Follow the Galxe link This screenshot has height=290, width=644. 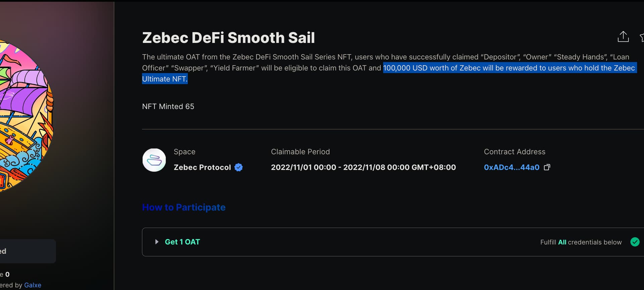click(x=33, y=285)
